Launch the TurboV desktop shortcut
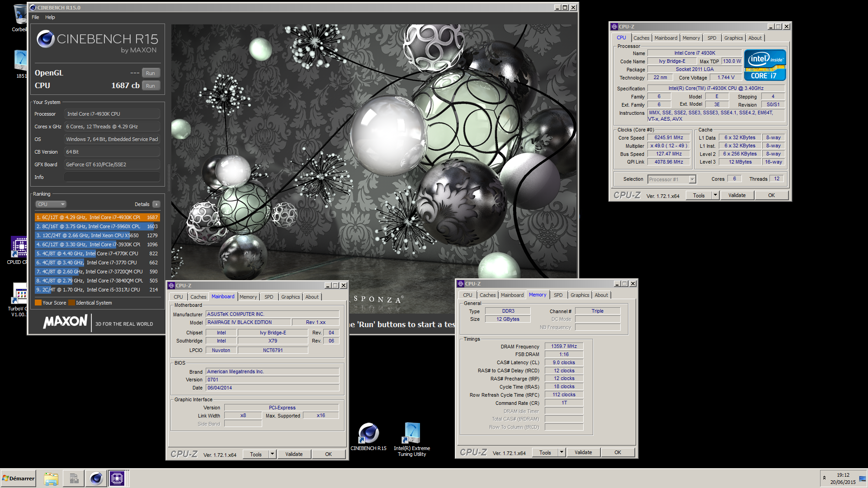Viewport: 868px width, 488px height. coord(19,300)
